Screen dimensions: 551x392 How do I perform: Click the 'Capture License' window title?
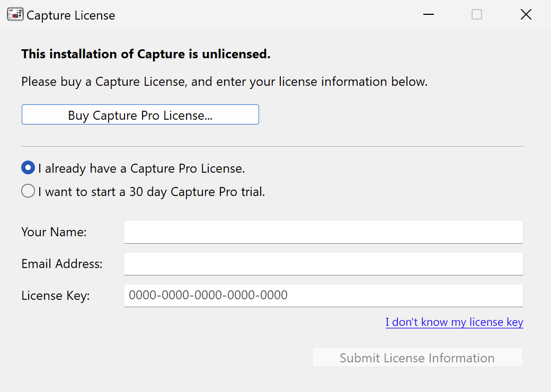pos(70,15)
